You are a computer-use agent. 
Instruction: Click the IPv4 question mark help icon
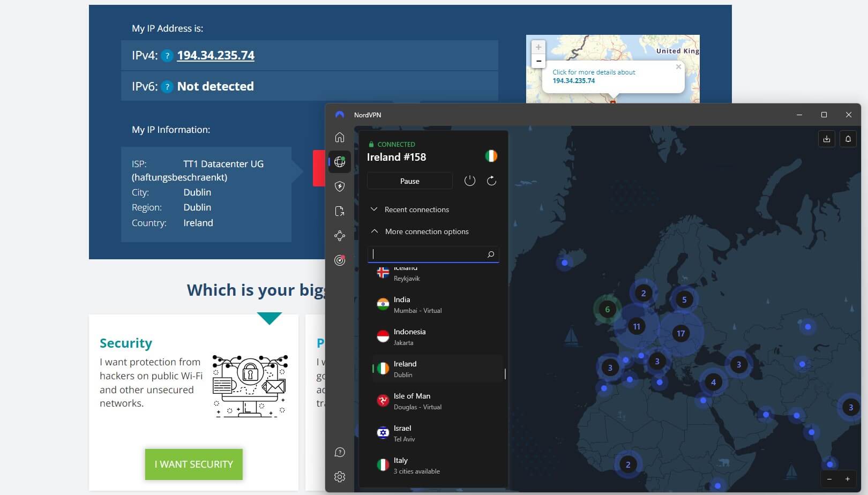tap(167, 56)
